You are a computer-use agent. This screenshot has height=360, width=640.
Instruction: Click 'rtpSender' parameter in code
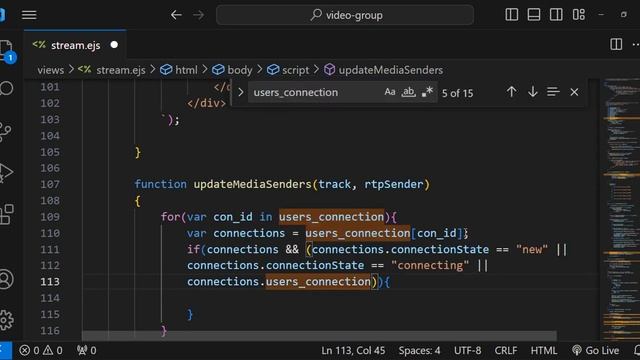(x=393, y=184)
